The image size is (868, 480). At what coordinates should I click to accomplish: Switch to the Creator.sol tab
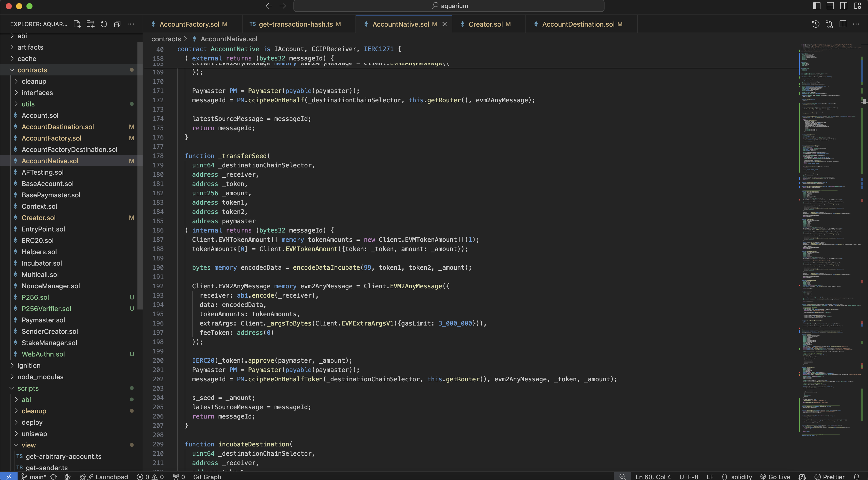tap(485, 24)
